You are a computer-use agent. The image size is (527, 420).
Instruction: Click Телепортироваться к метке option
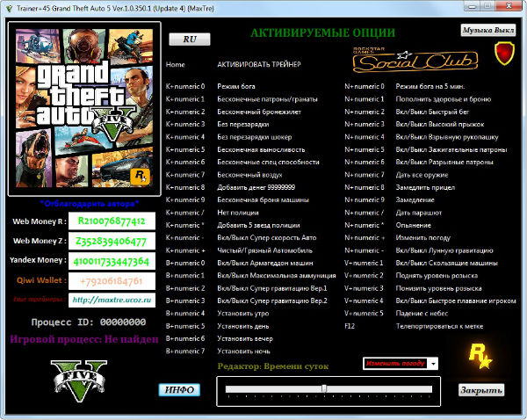[439, 326]
